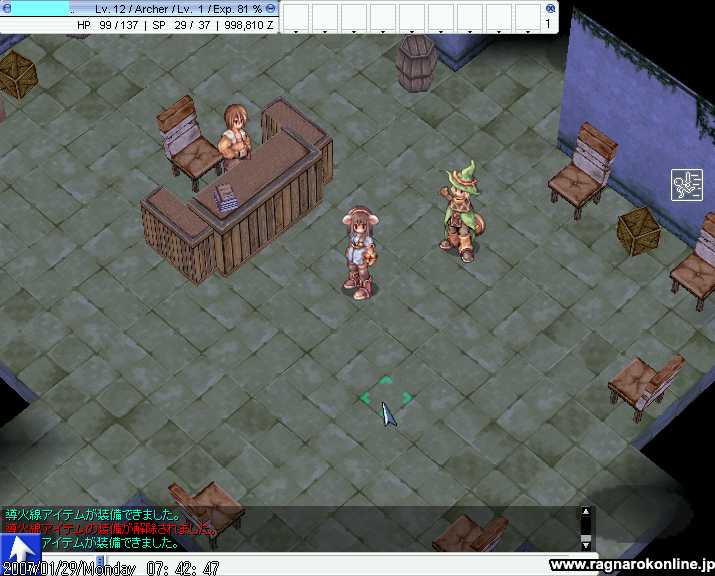Viewport: 715px width, 576px height.
Task: Click the round toggle icon after Exp. 81 %
Action: [270, 8]
